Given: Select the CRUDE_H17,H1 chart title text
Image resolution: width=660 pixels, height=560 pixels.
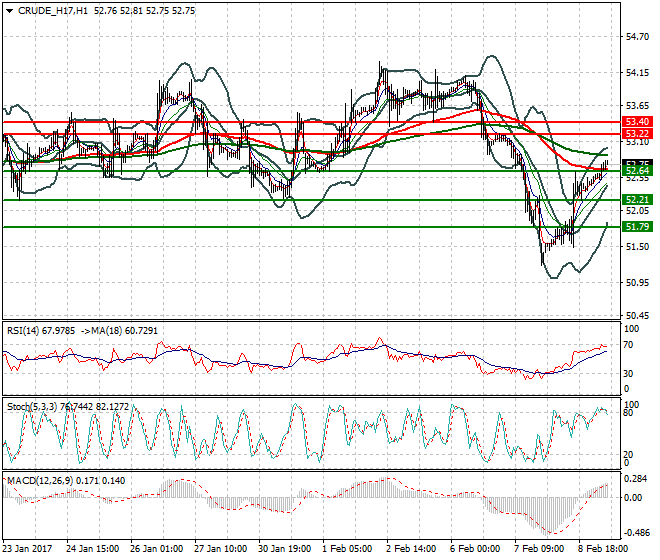Looking at the screenshot, I should [x=53, y=11].
